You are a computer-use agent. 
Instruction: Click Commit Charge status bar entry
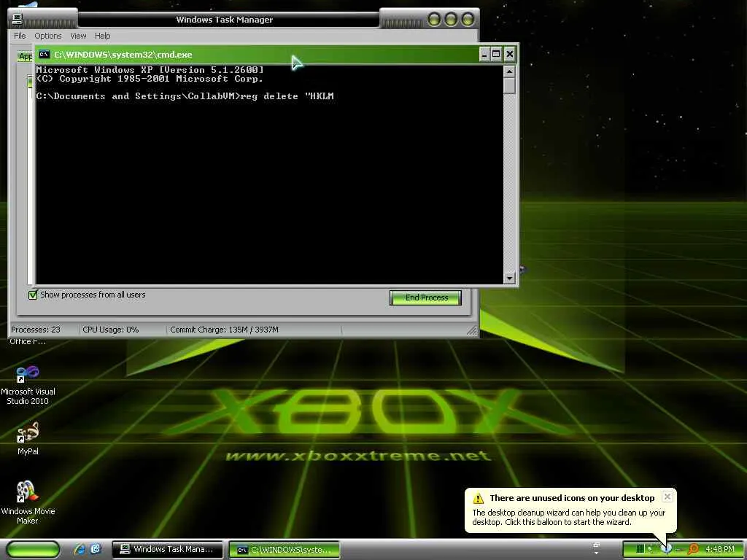click(x=225, y=330)
